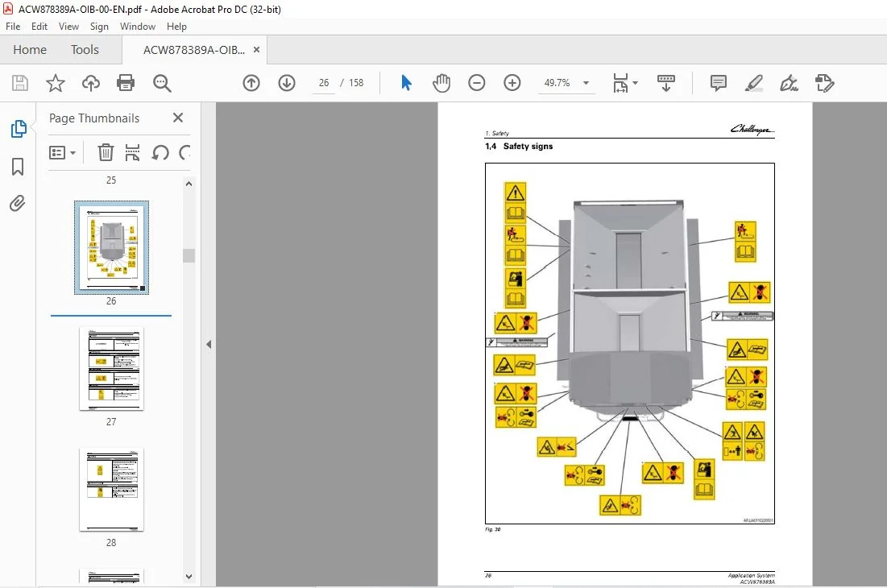Click the scrolling mode keyboard icon
This screenshot has height=588, width=887.
pos(665,83)
